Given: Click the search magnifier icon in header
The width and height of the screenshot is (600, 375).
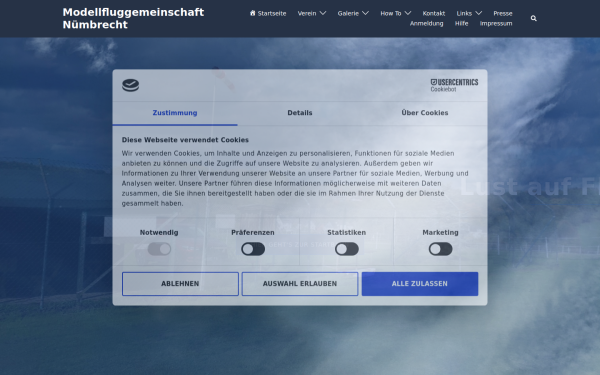Looking at the screenshot, I should [533, 18].
